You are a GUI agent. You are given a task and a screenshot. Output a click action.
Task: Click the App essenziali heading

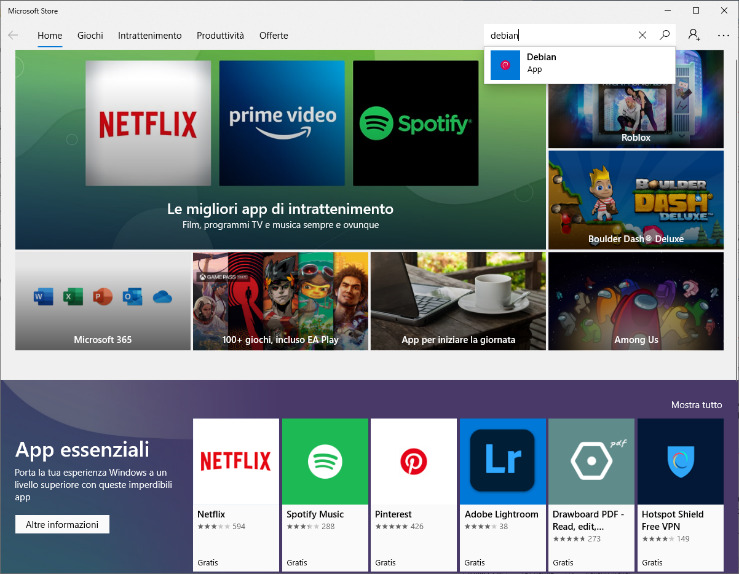click(x=82, y=450)
